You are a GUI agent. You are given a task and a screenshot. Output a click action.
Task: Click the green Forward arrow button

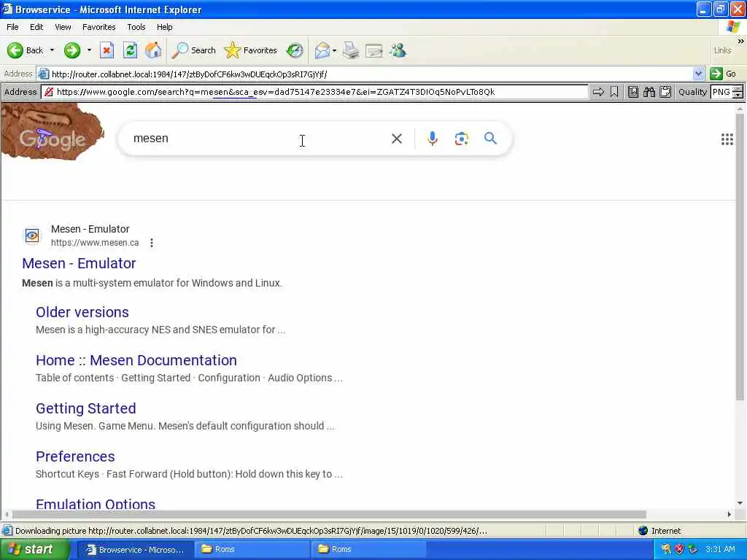[72, 50]
